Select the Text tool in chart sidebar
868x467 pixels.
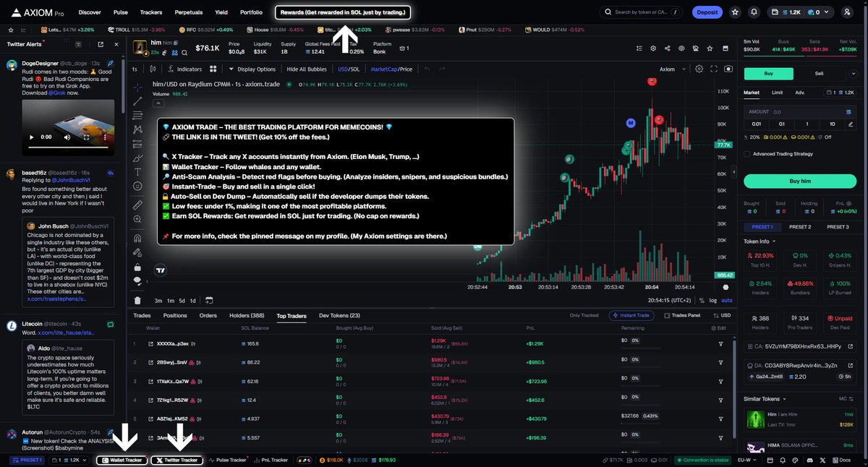(x=137, y=172)
